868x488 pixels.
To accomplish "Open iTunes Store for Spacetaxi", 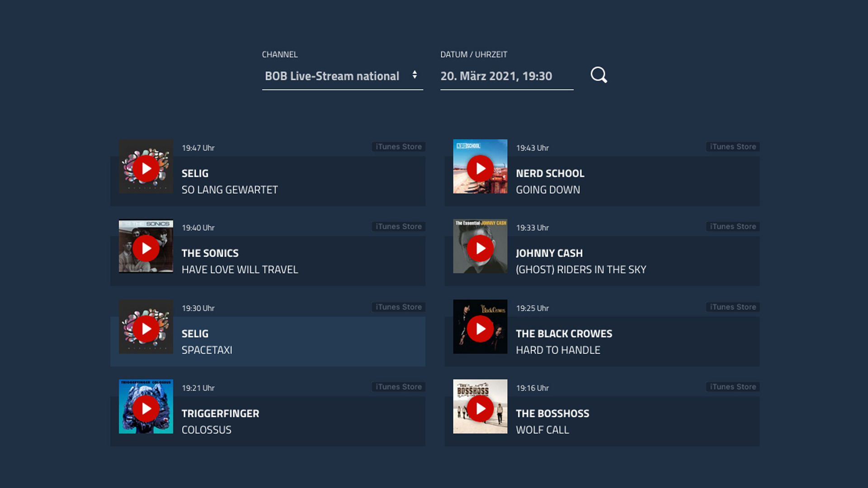I will pos(398,307).
